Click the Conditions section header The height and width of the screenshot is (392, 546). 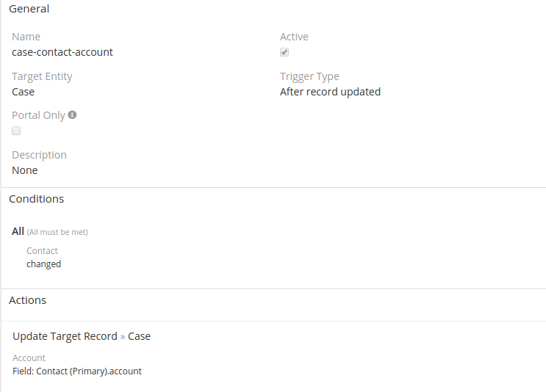click(37, 199)
